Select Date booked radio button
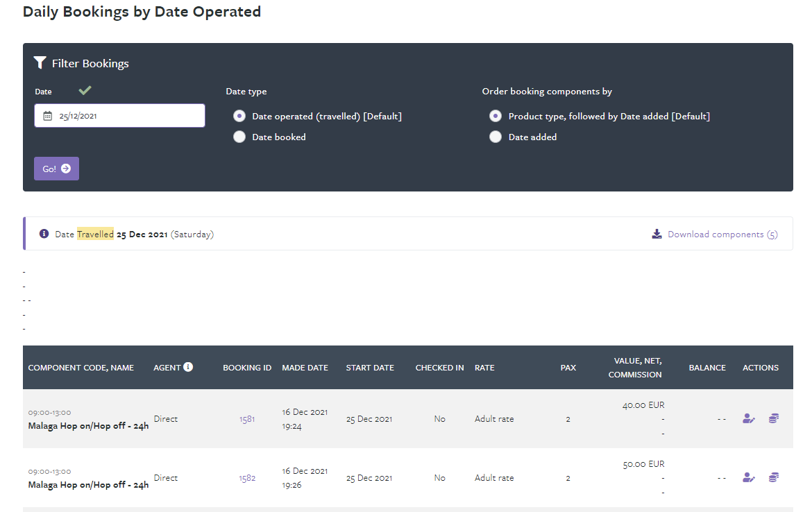 (239, 137)
